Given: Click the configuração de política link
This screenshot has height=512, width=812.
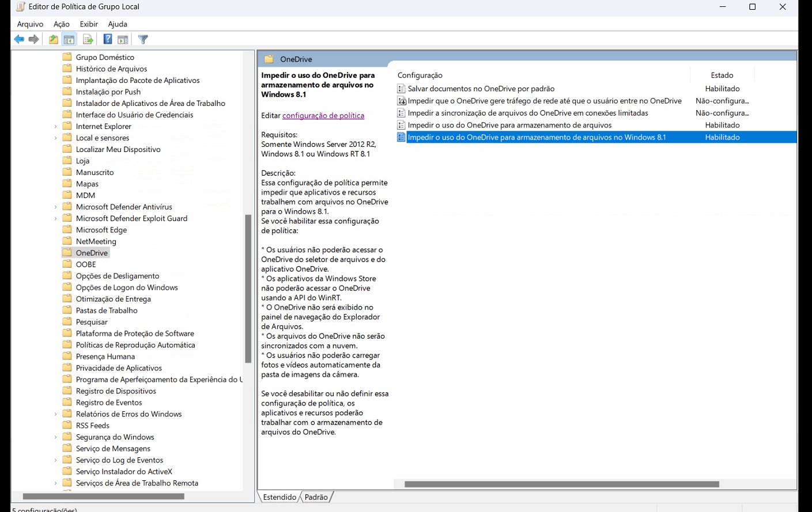Looking at the screenshot, I should (323, 115).
